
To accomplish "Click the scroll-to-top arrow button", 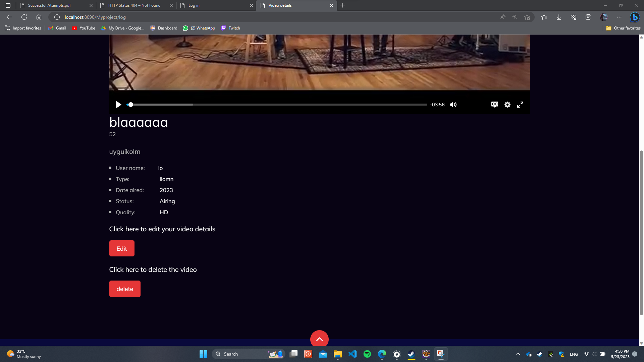I will click(x=319, y=339).
